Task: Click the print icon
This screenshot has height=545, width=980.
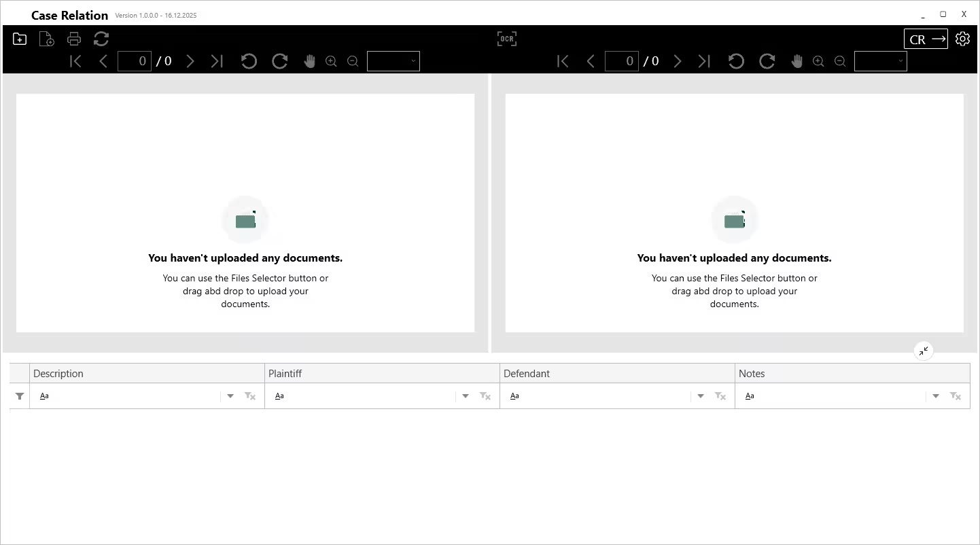Action: [74, 39]
